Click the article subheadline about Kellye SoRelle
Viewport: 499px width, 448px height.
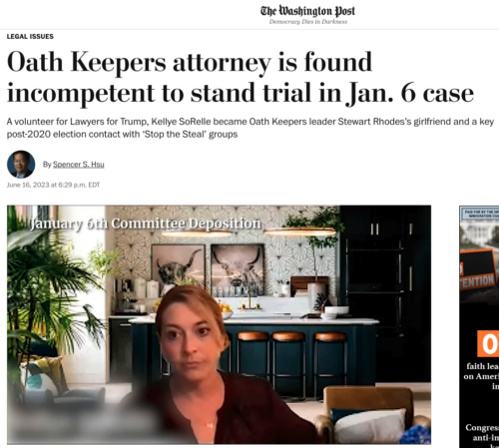pyautogui.click(x=250, y=128)
